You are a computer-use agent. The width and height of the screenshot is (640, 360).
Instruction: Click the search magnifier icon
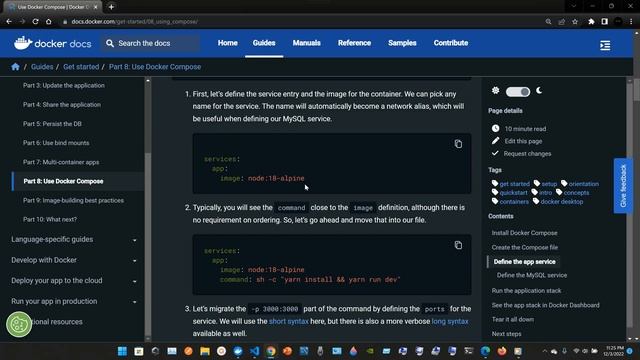pos(110,43)
